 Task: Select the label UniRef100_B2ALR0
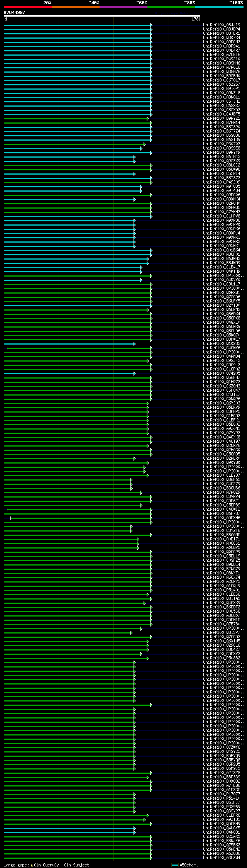click(222, 459)
